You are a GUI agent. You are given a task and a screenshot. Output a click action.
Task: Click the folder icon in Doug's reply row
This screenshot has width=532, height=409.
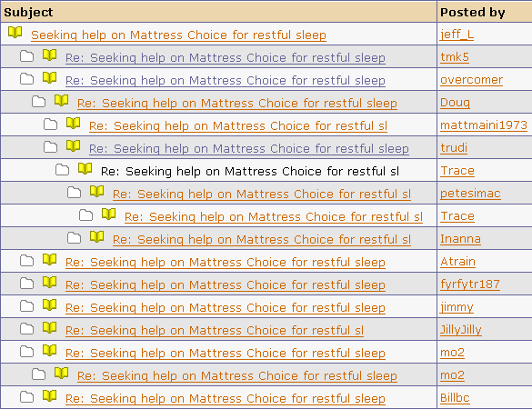pyautogui.click(x=39, y=102)
